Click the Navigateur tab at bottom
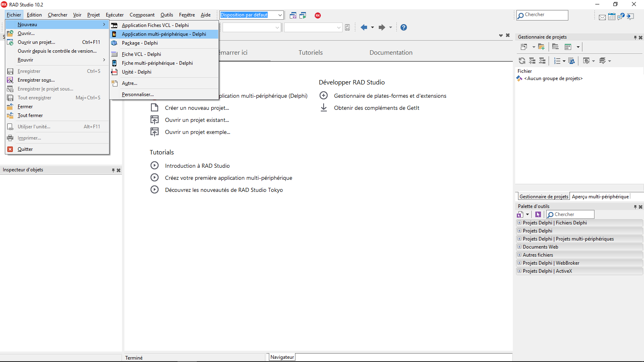 point(282,357)
